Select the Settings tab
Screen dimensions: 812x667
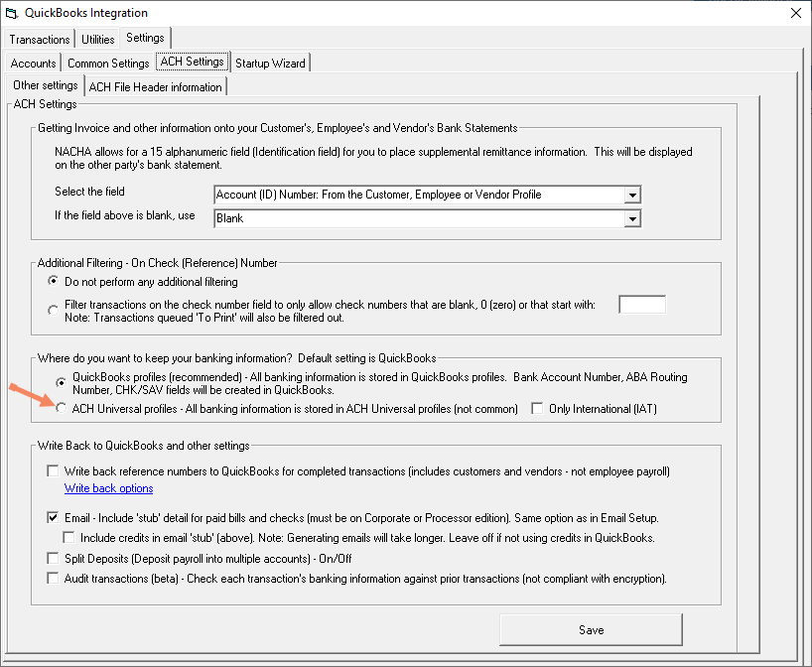pyautogui.click(x=145, y=38)
